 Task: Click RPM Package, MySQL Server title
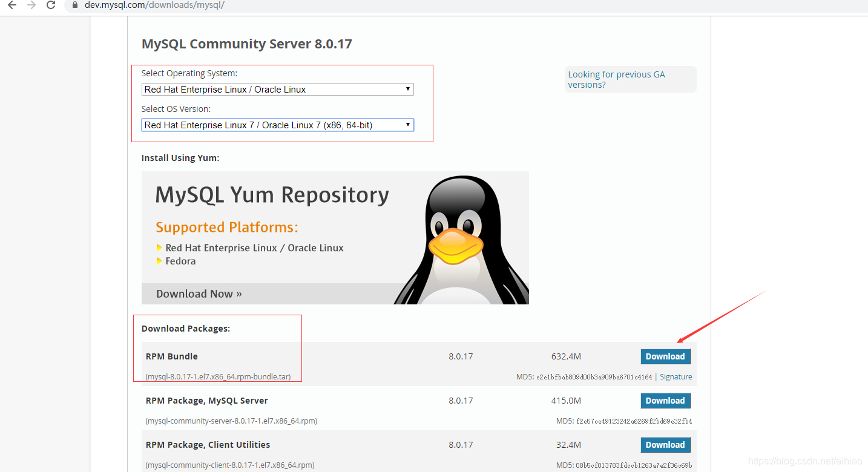point(207,401)
